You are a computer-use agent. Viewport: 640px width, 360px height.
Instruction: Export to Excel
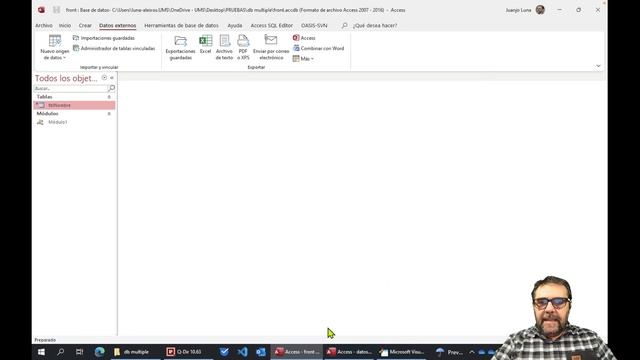205,45
